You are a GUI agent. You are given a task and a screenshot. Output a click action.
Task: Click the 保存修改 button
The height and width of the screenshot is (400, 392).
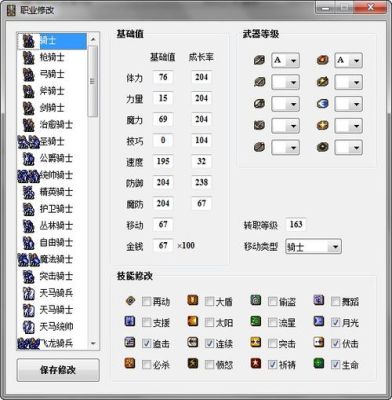[x=58, y=370]
